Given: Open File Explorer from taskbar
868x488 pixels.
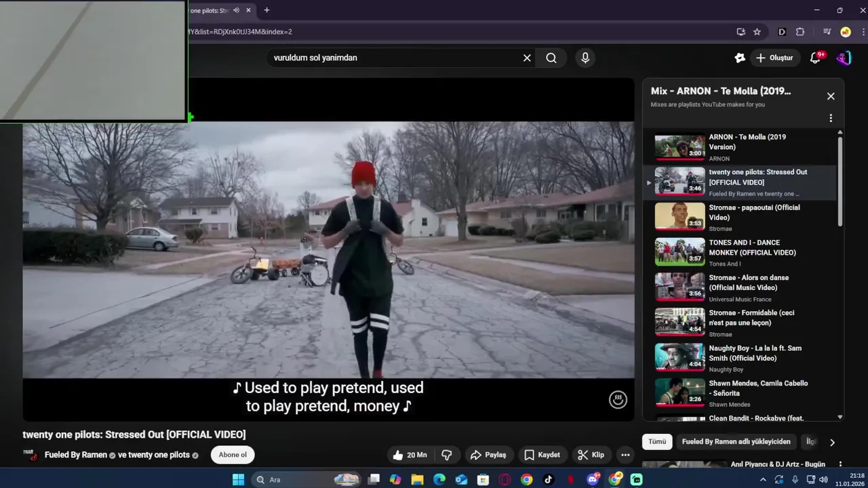Looking at the screenshot, I should coord(417,480).
